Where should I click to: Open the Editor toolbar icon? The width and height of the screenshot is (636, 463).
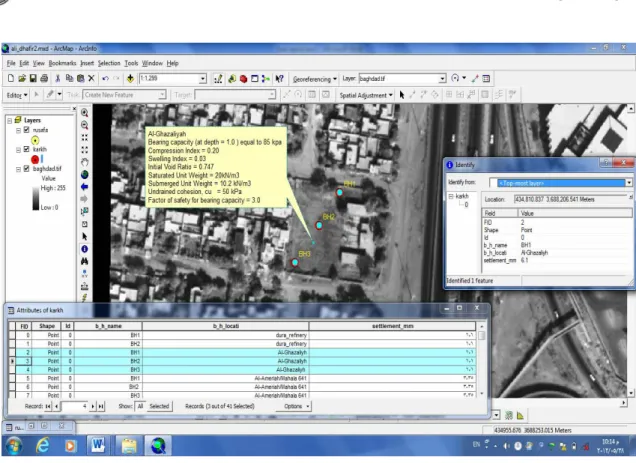click(x=218, y=79)
